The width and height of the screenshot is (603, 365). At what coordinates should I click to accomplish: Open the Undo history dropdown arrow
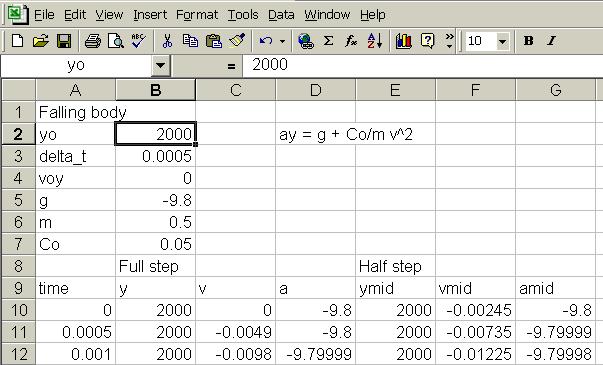point(282,41)
